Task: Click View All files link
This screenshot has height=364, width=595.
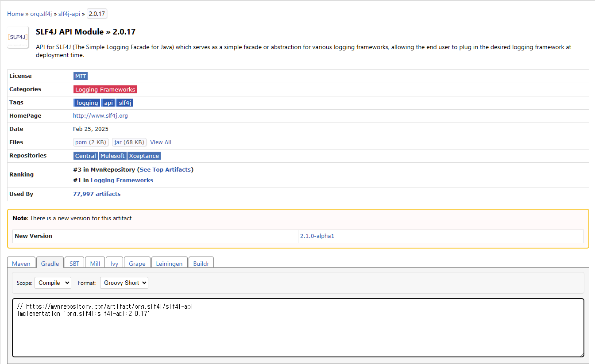Action: pyautogui.click(x=161, y=142)
